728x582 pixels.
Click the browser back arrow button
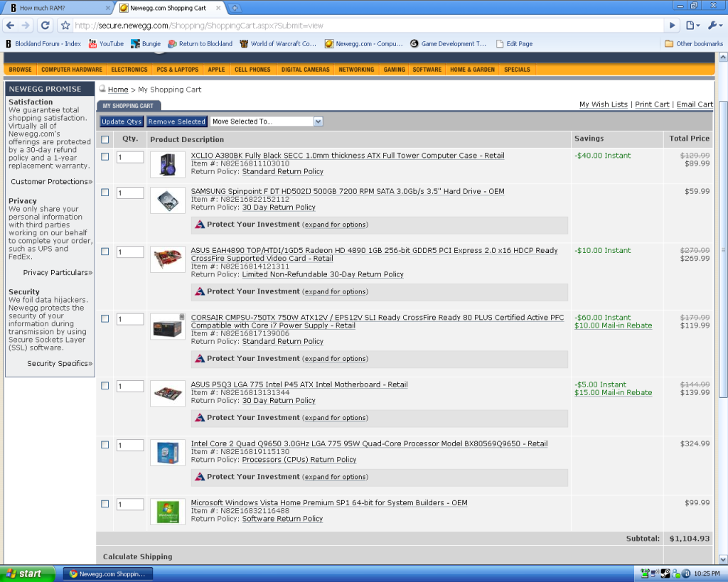11,26
